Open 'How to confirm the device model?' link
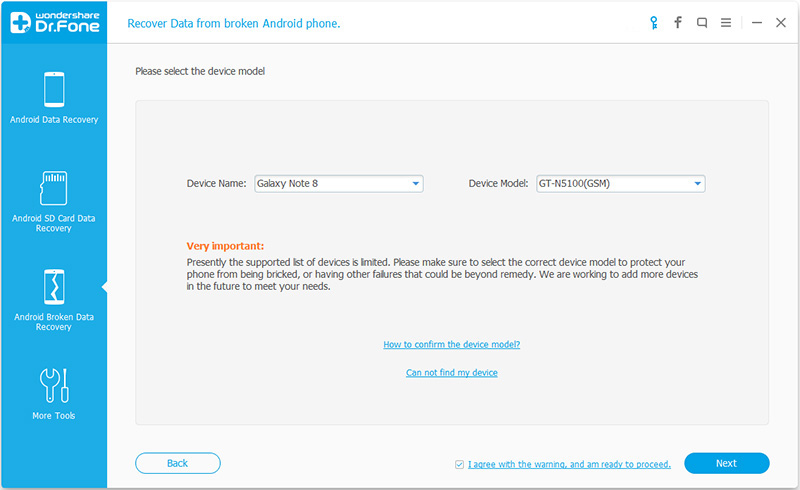 pyautogui.click(x=452, y=345)
